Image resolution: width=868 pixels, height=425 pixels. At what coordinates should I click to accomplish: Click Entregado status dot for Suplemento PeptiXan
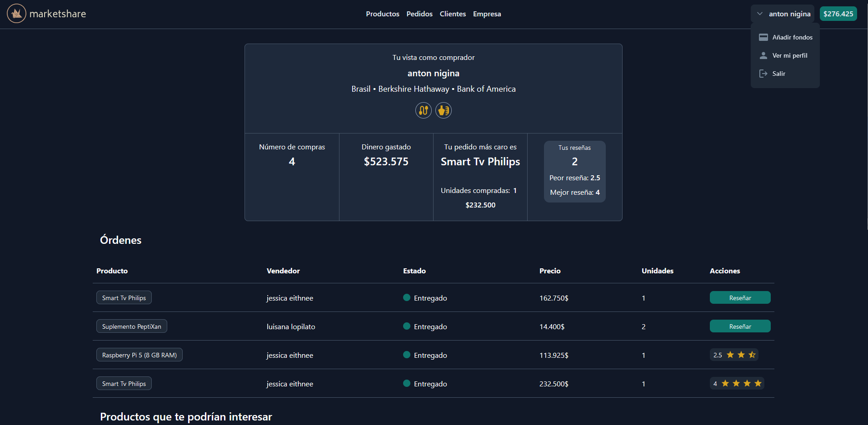(407, 326)
